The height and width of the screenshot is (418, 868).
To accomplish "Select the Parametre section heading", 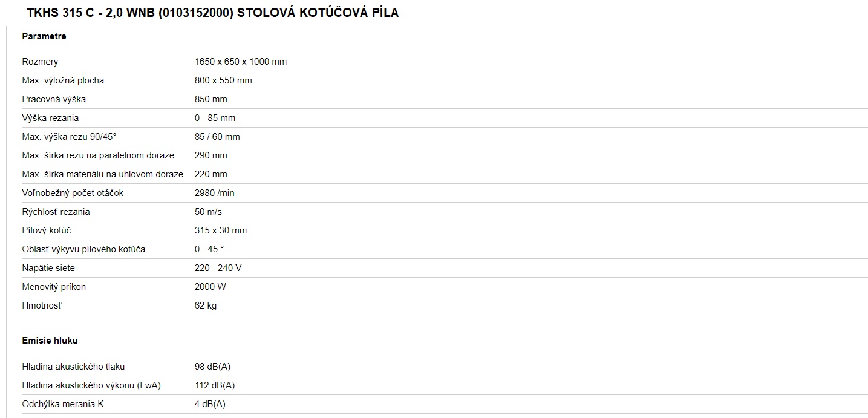I will pyautogui.click(x=44, y=36).
